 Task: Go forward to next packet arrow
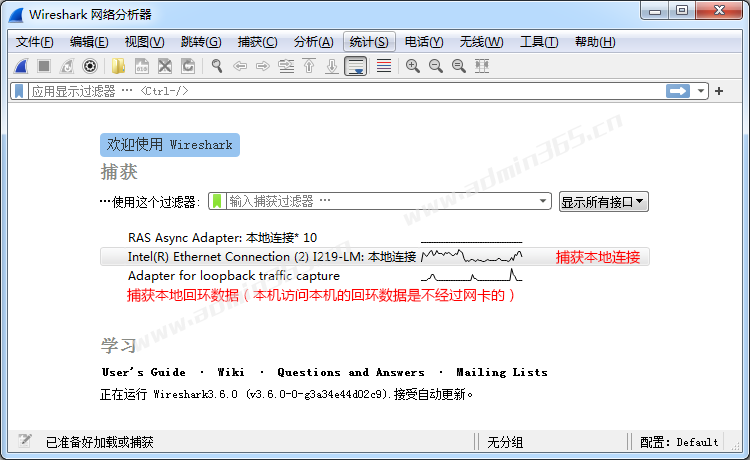(x=263, y=66)
